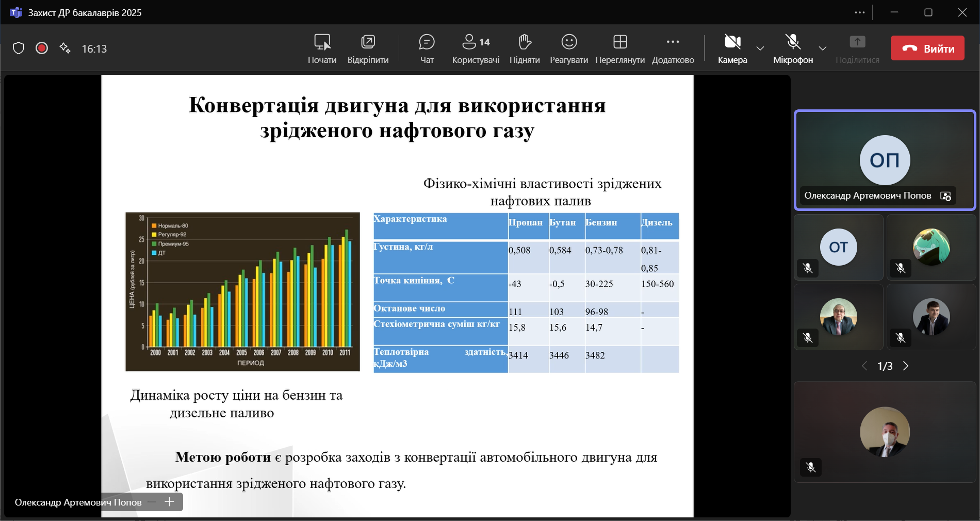Open the Чат (Chat) panel
The height and width of the screenshot is (521, 980).
[427, 48]
